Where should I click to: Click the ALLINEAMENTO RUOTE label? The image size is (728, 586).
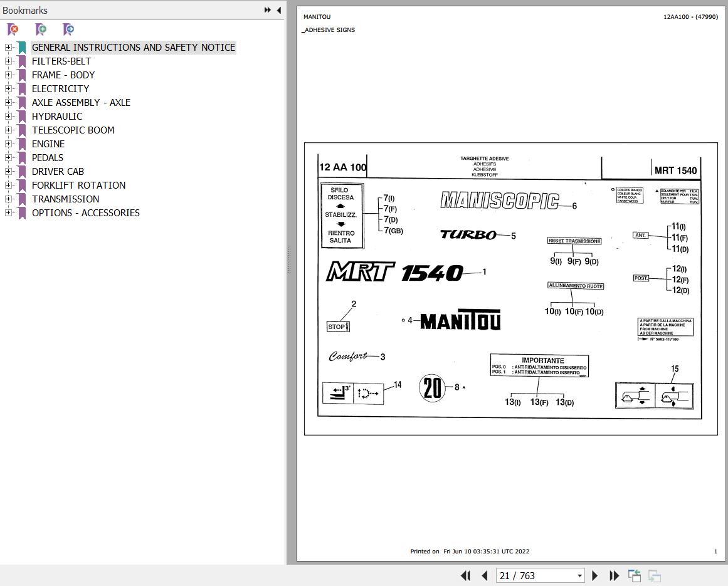[x=576, y=286]
